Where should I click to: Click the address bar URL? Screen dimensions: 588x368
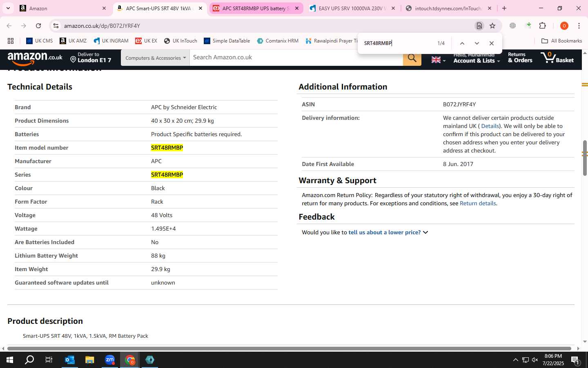[x=102, y=26]
